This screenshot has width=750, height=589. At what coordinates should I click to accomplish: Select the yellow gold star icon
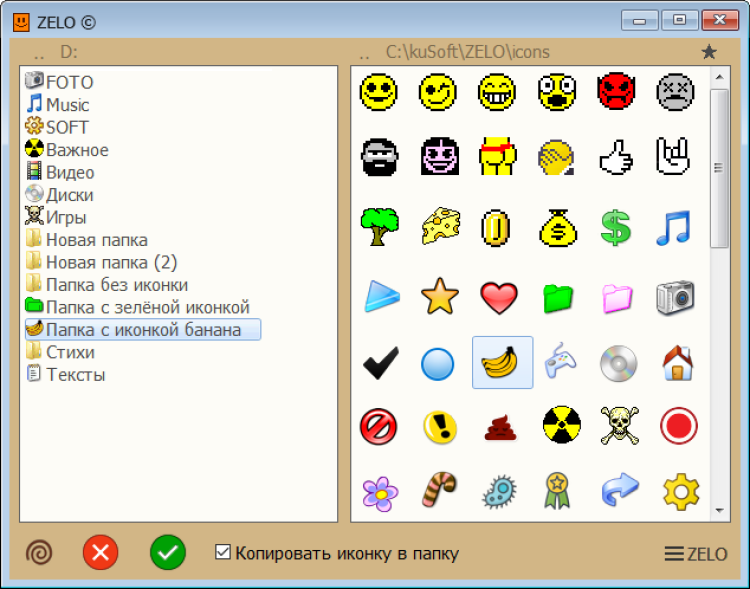(438, 296)
